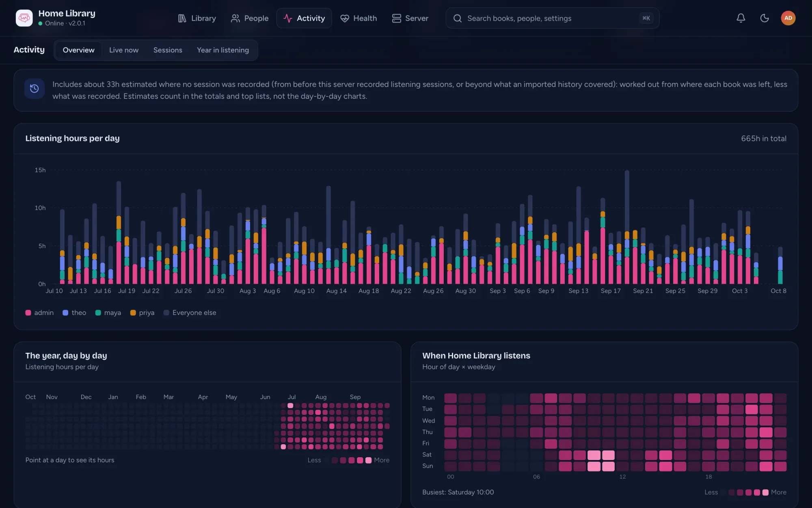Click the ⌘K shortcut badge
Image resolution: width=812 pixels, height=508 pixels.
[646, 18]
